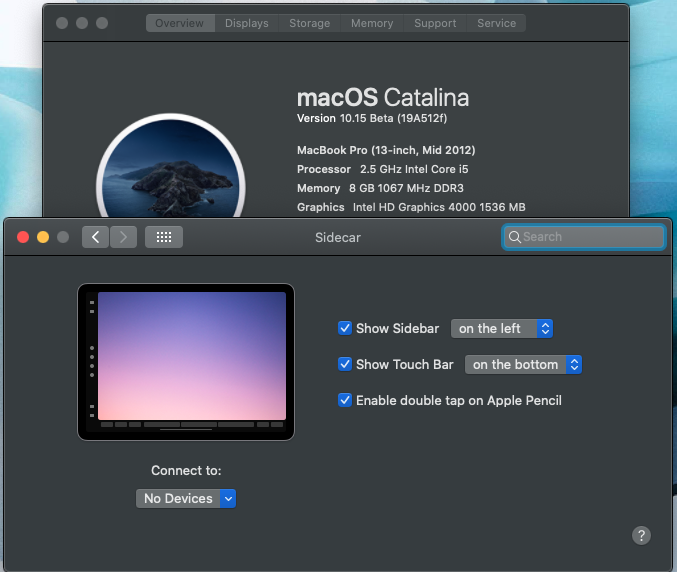Viewport: 677px width, 572px height.
Task: Go forward with the right chevron button
Action: (123, 237)
